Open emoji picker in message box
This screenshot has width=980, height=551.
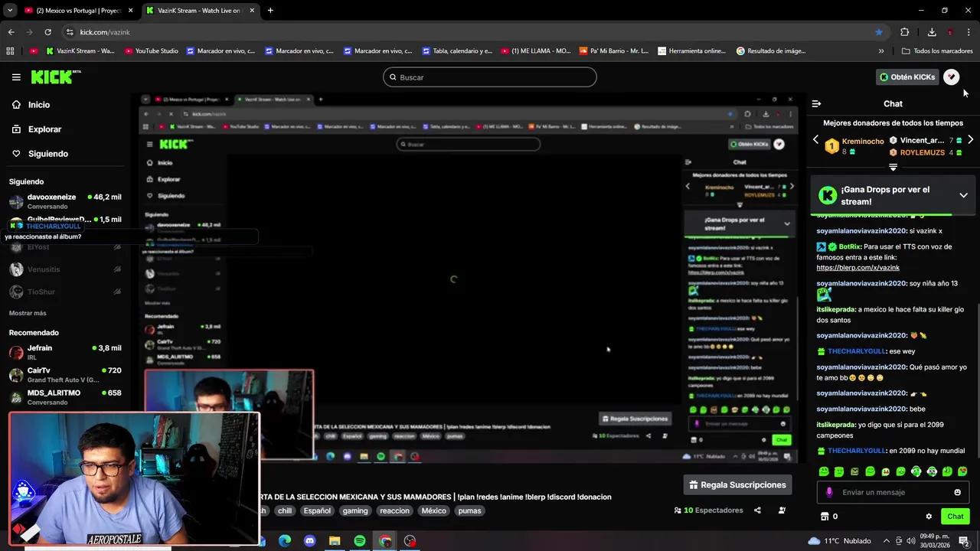click(x=957, y=492)
